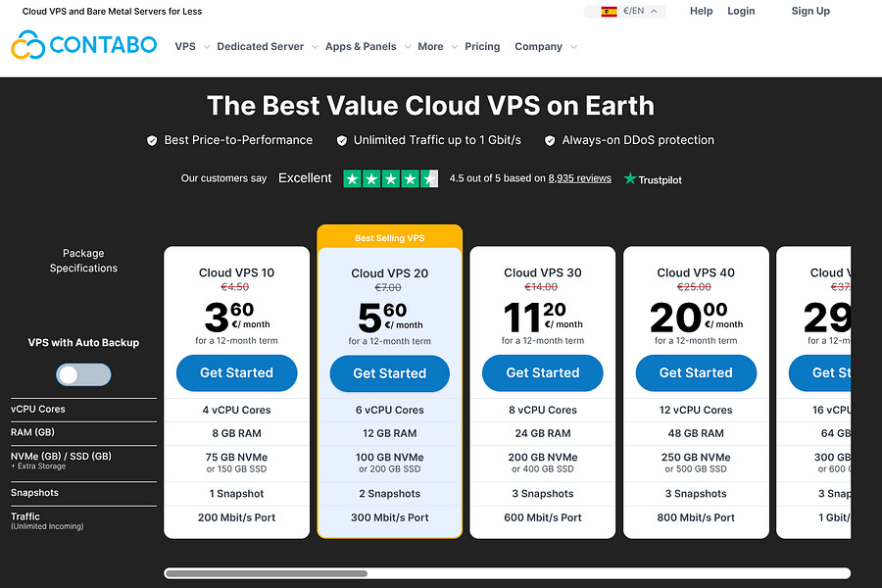This screenshot has width=882, height=588.
Task: Click the 100 GB NVMe cell
Action: [390, 464]
